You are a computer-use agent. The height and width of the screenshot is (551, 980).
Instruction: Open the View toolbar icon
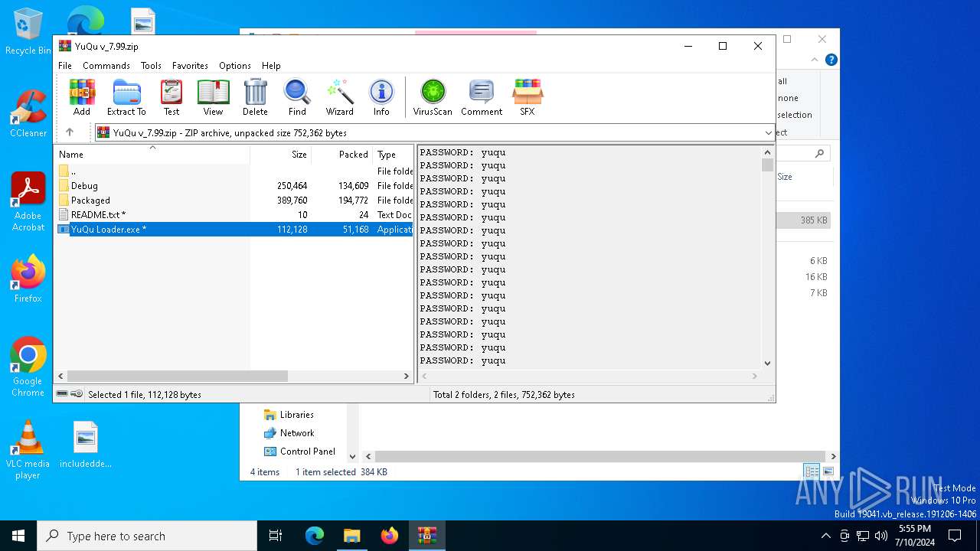point(213,97)
